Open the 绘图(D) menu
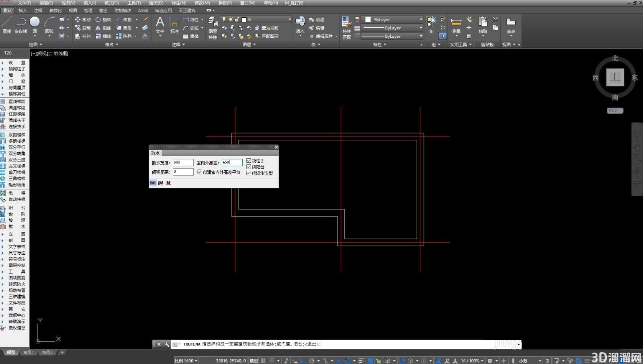The height and width of the screenshot is (364, 643). (x=156, y=3)
